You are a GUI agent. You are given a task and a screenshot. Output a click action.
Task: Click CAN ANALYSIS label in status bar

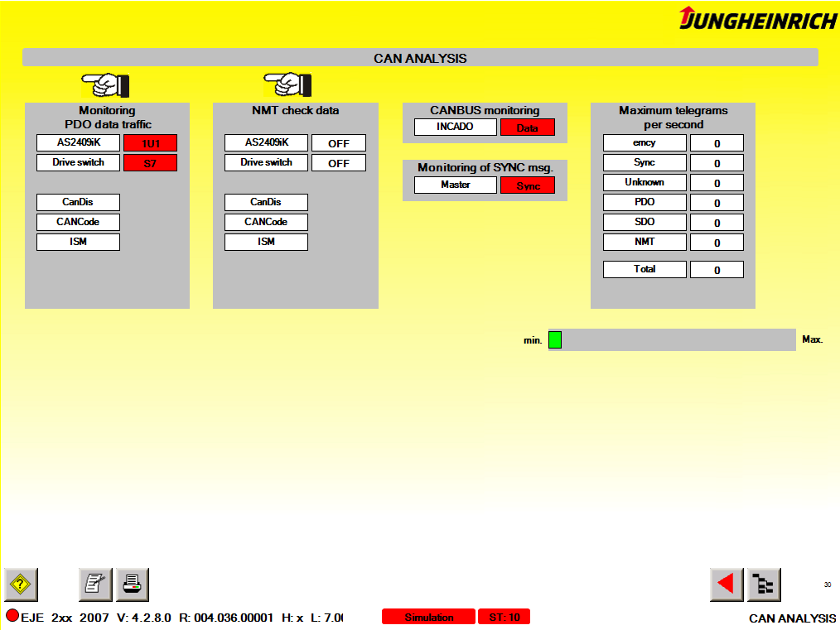(x=792, y=618)
